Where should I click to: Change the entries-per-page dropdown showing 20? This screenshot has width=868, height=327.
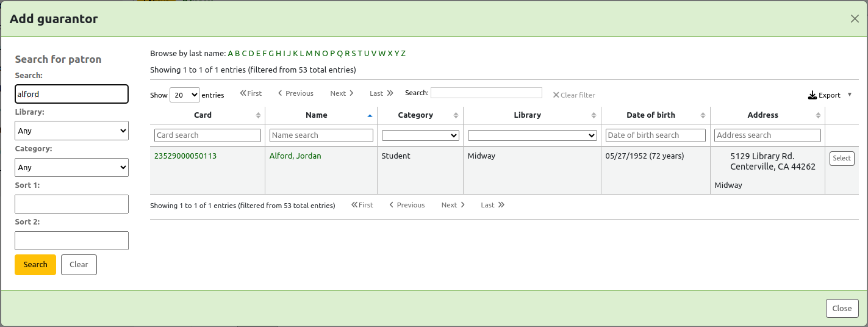tap(185, 95)
